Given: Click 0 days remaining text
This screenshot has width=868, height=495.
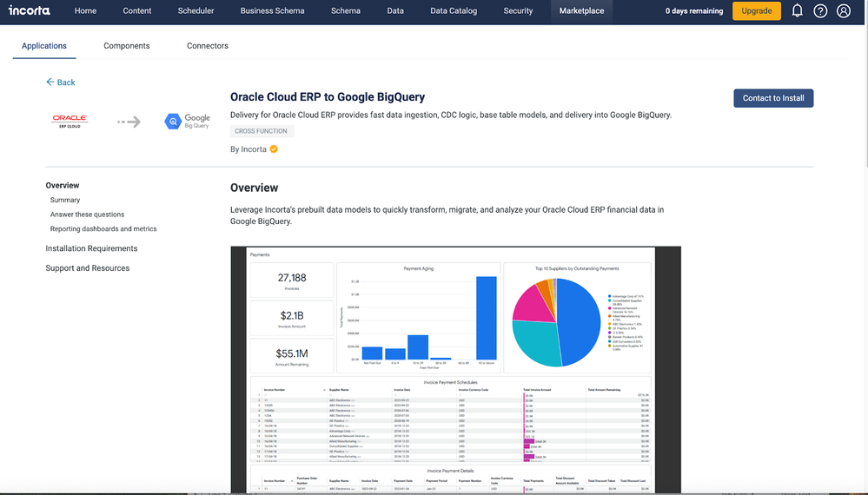Looking at the screenshot, I should (x=694, y=11).
